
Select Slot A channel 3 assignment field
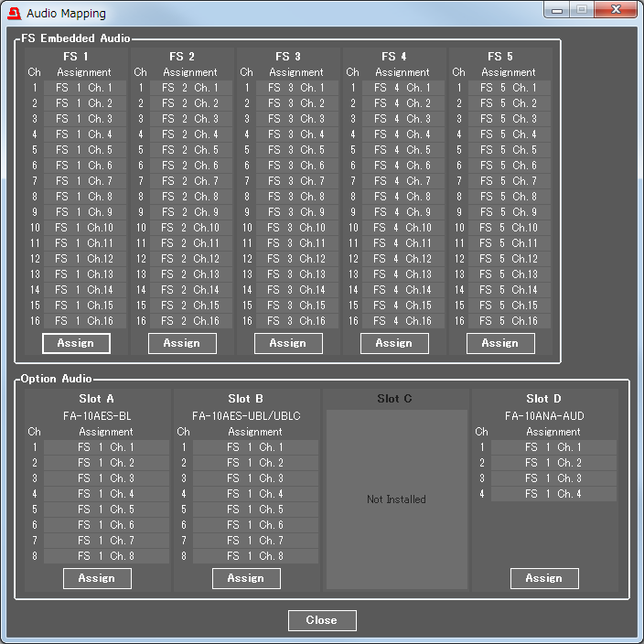point(106,478)
